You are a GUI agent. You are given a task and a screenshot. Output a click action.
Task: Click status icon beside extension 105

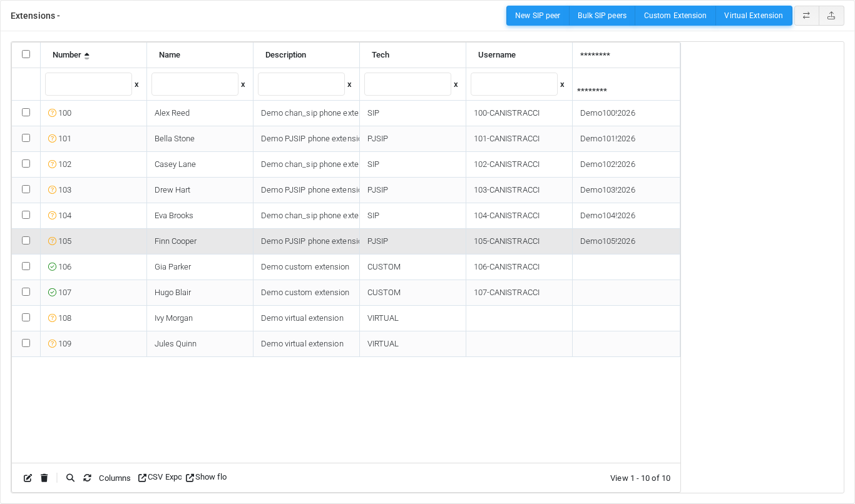(x=52, y=241)
